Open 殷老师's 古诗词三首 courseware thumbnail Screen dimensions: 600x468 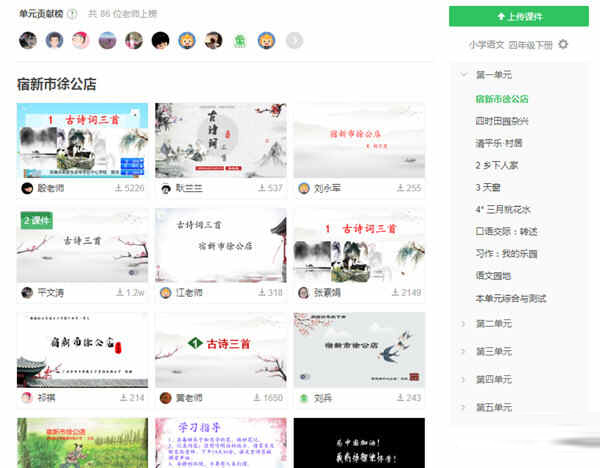82,140
